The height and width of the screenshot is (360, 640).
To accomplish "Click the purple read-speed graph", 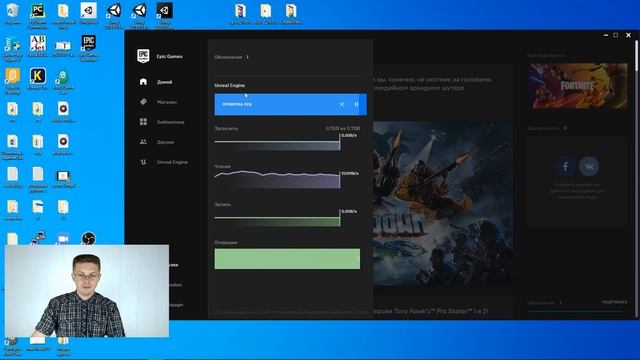I will (277, 180).
